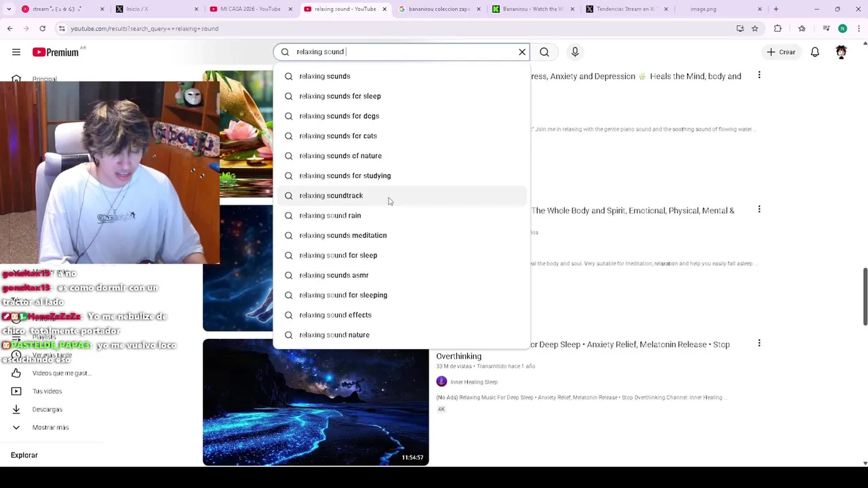
Task: Switch to the Tendencias Stream en X tab
Action: pyautogui.click(x=626, y=9)
